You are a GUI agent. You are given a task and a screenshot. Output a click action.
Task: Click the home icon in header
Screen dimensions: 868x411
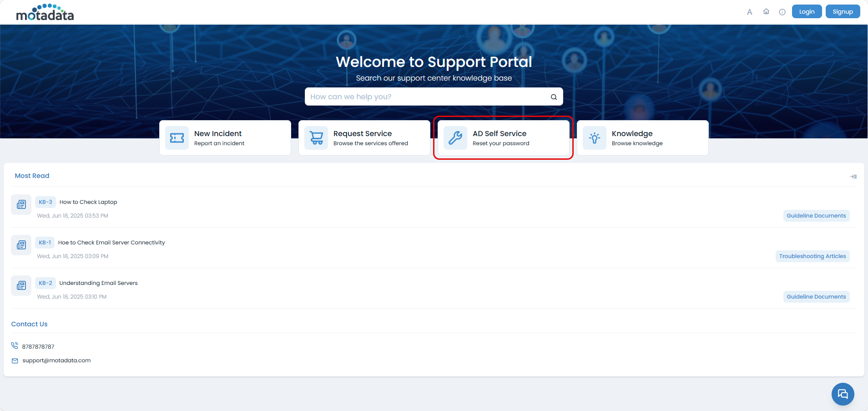[x=766, y=12]
